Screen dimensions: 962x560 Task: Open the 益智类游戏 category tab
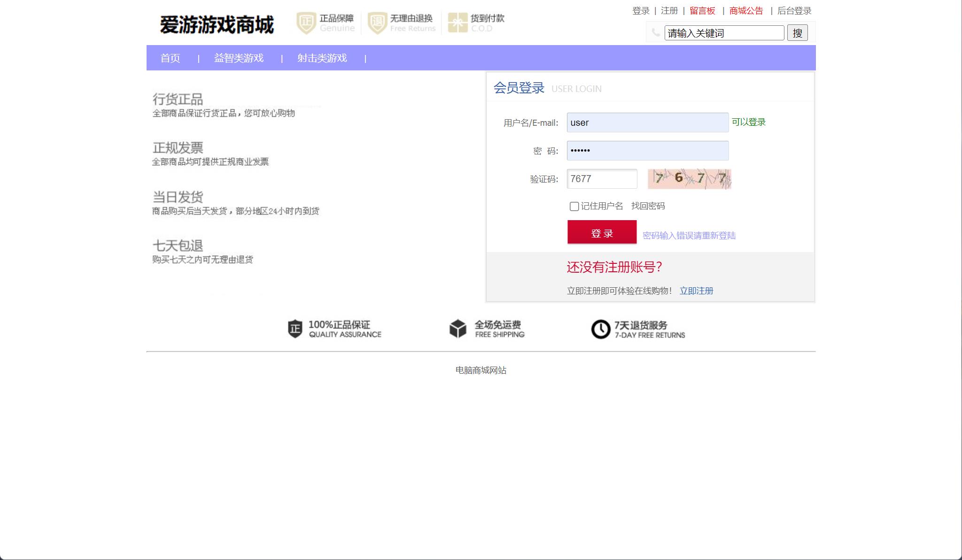[x=238, y=58]
